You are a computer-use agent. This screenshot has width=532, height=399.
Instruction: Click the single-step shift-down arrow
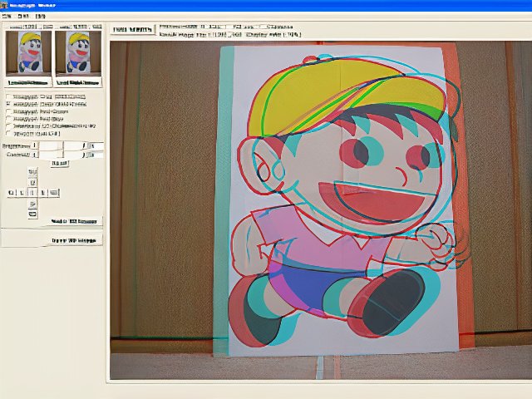[32, 204]
